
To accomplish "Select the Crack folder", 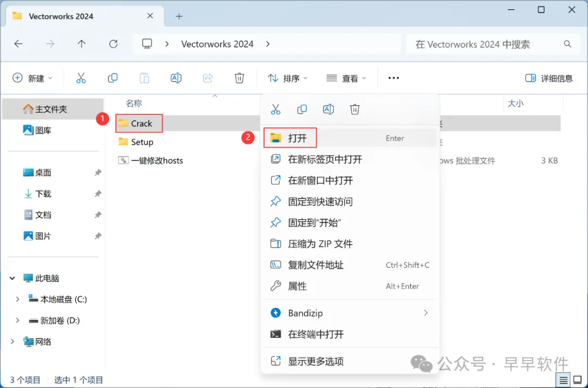I will coord(142,123).
